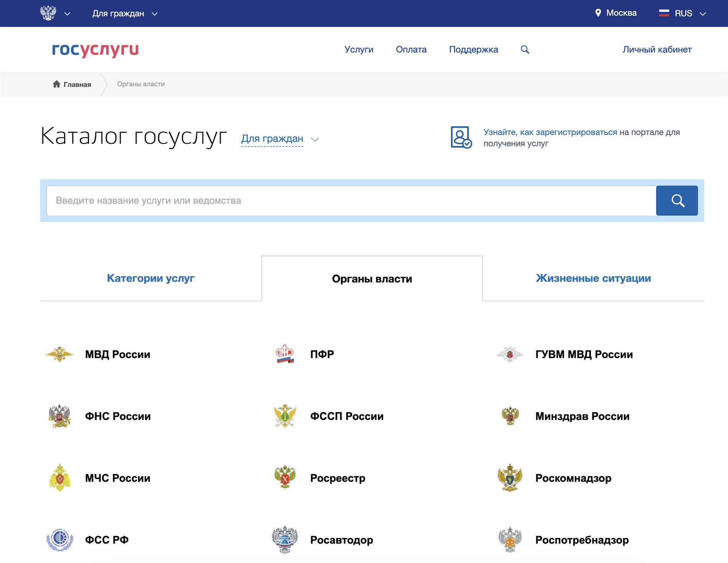Screen dimensions: 728x563
Task: Open «Узнайте, как зарегистрироваться» link
Action: [550, 132]
